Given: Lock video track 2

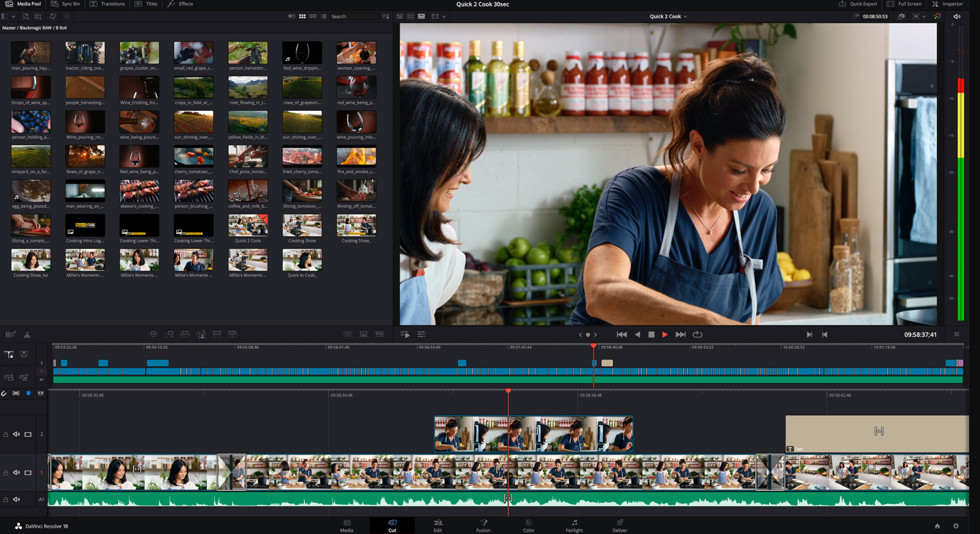Looking at the screenshot, I should (5, 433).
